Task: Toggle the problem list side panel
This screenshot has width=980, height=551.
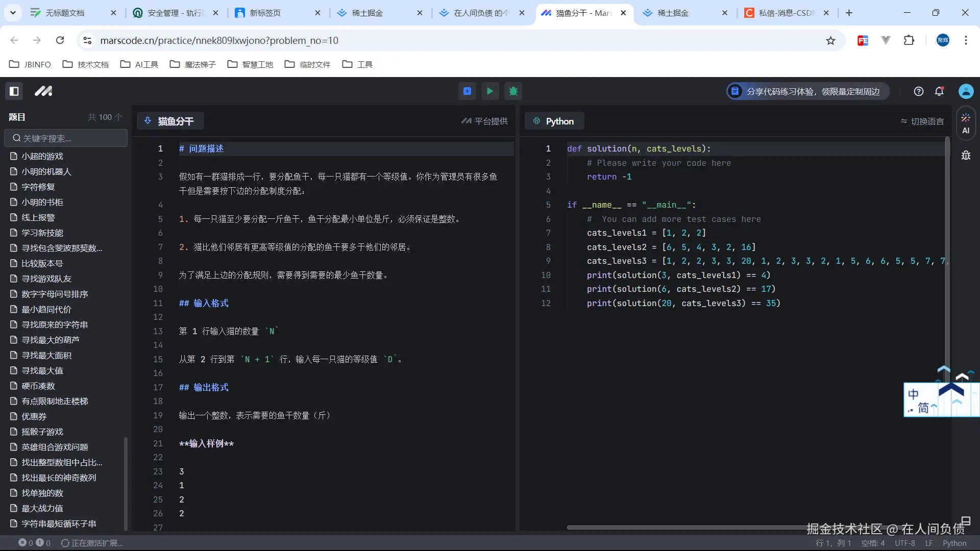Action: [x=14, y=91]
